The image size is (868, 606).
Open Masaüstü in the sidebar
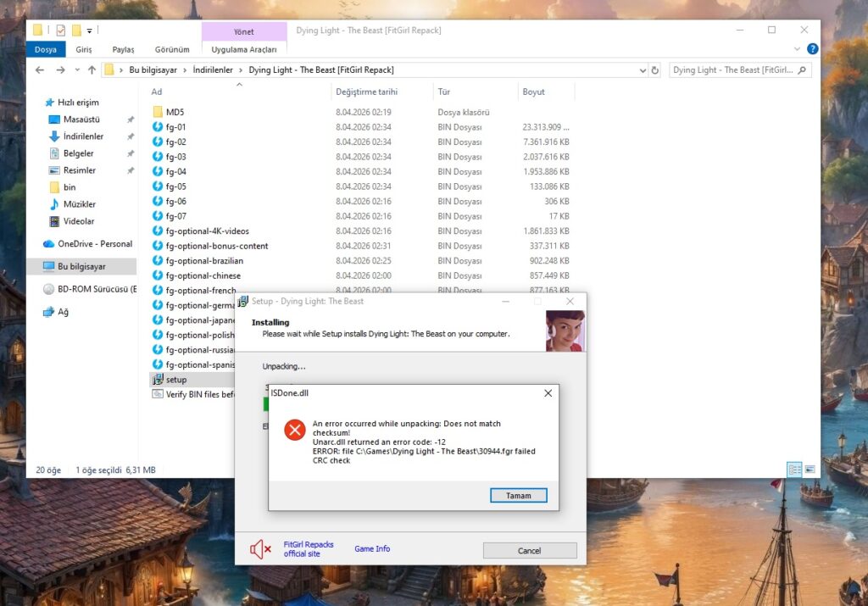(x=75, y=119)
